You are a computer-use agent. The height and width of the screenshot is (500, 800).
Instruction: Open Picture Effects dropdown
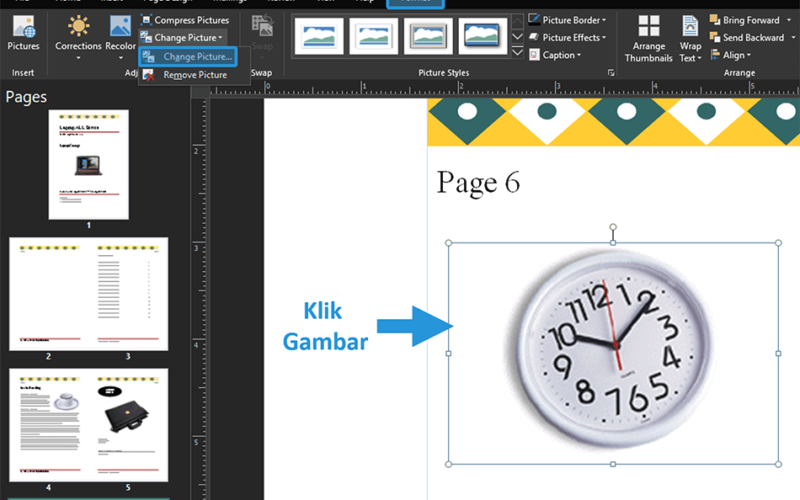pos(567,38)
